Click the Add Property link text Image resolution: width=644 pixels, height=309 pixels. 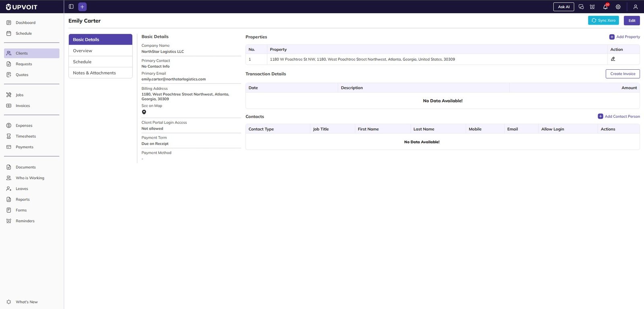point(628,37)
